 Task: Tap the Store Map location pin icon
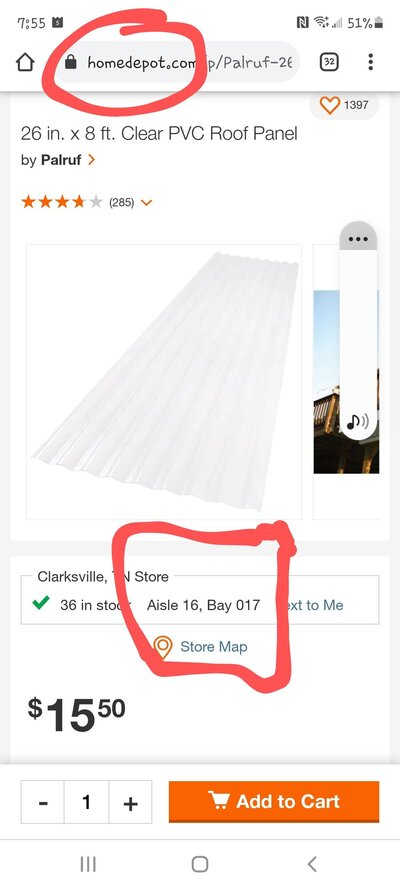[x=163, y=647]
